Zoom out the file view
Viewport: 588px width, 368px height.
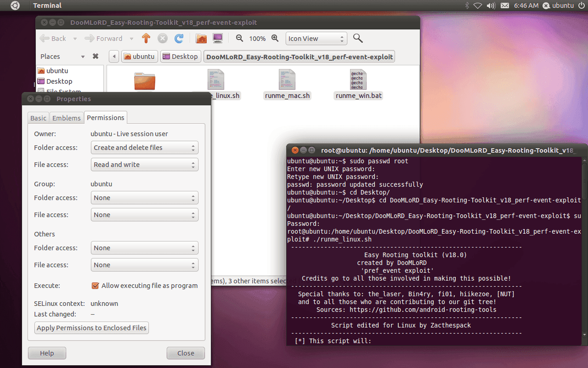(239, 39)
